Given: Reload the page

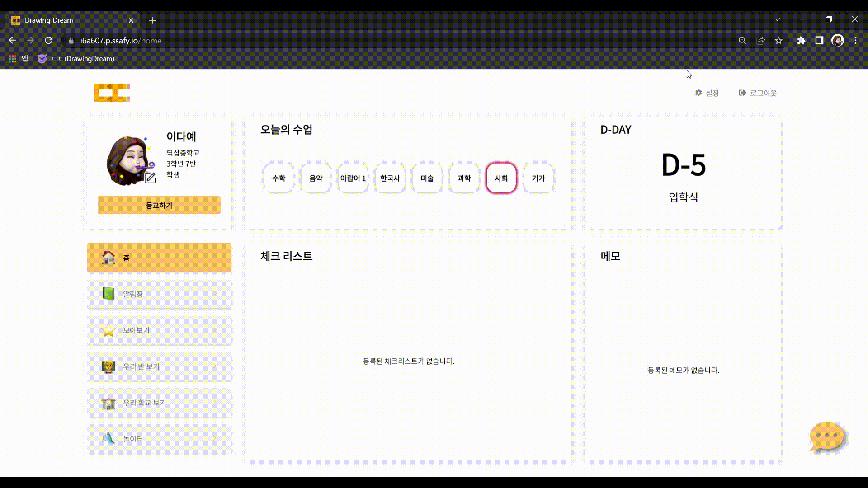Looking at the screenshot, I should 49,41.
